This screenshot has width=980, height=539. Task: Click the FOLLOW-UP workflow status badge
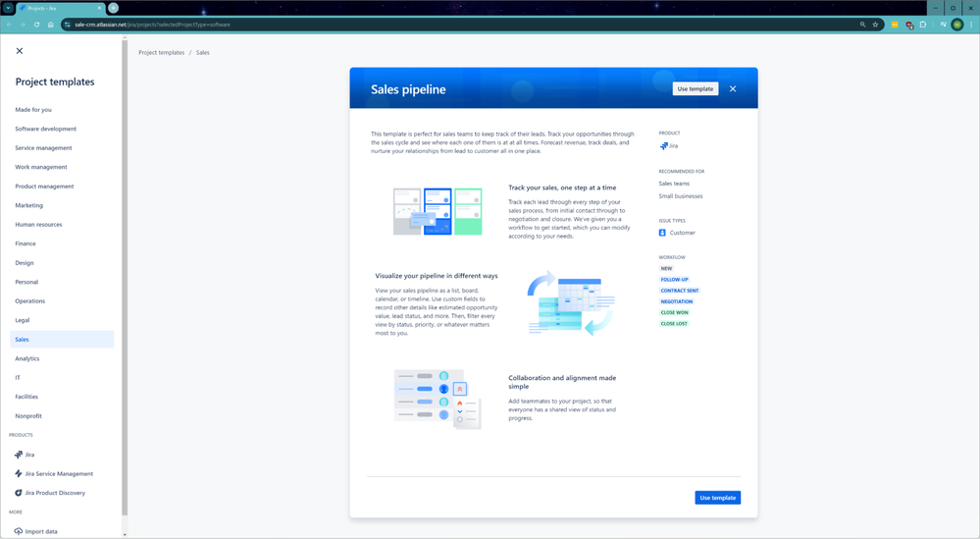[x=674, y=280]
